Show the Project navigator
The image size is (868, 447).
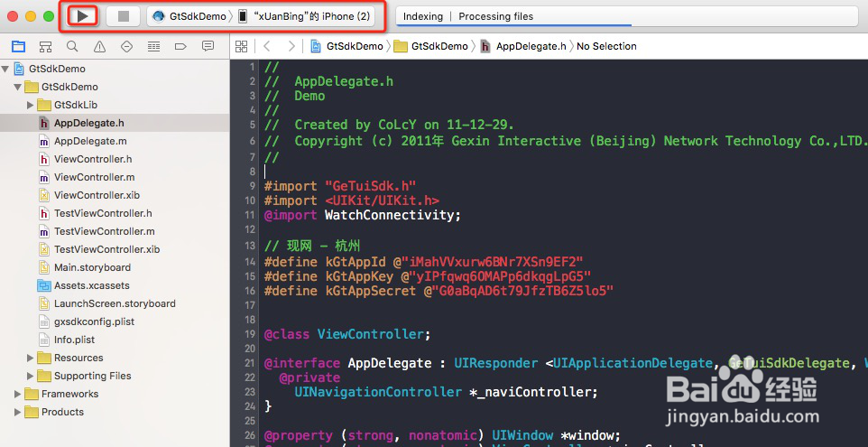coord(19,46)
